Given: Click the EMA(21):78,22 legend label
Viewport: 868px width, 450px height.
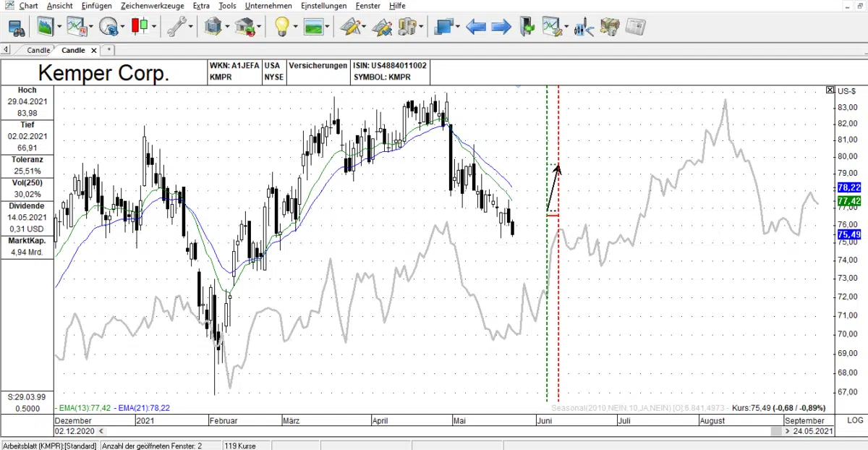Looking at the screenshot, I should point(143,408).
